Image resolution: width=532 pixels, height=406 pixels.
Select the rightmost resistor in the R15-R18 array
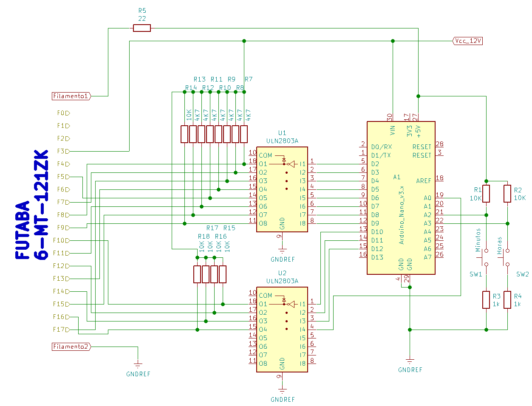[223, 274]
